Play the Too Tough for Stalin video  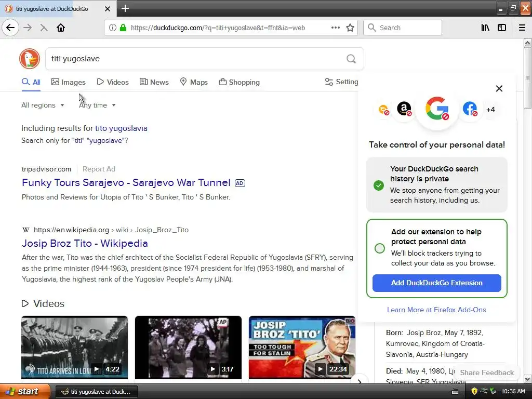point(302,348)
